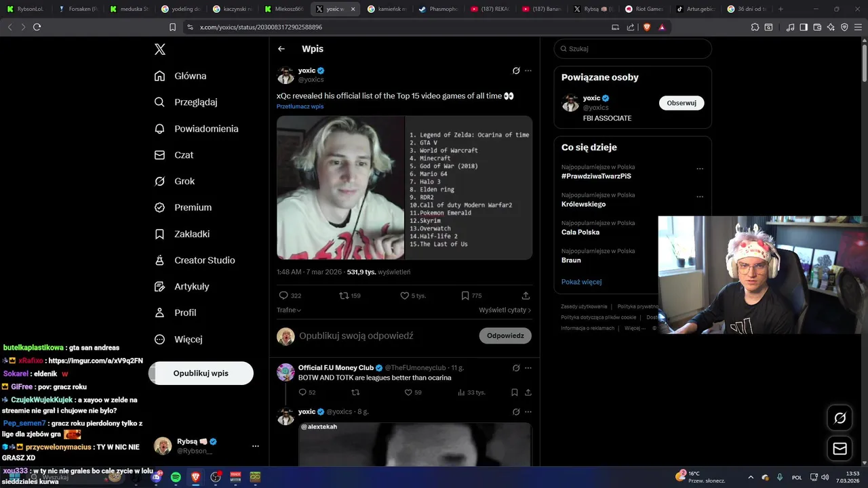Open three-dot menu on yoxic's main post
Screen dimensions: 868x488
(x=528, y=70)
